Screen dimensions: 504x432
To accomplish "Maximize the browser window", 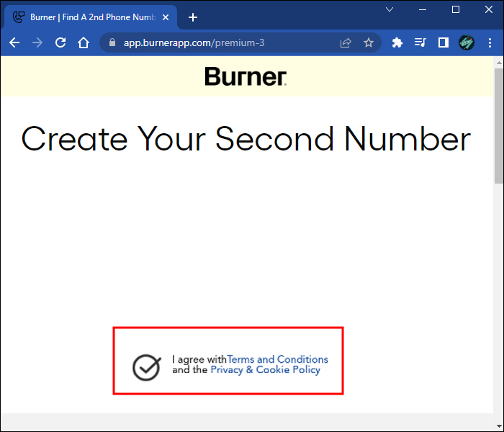I will (x=456, y=9).
